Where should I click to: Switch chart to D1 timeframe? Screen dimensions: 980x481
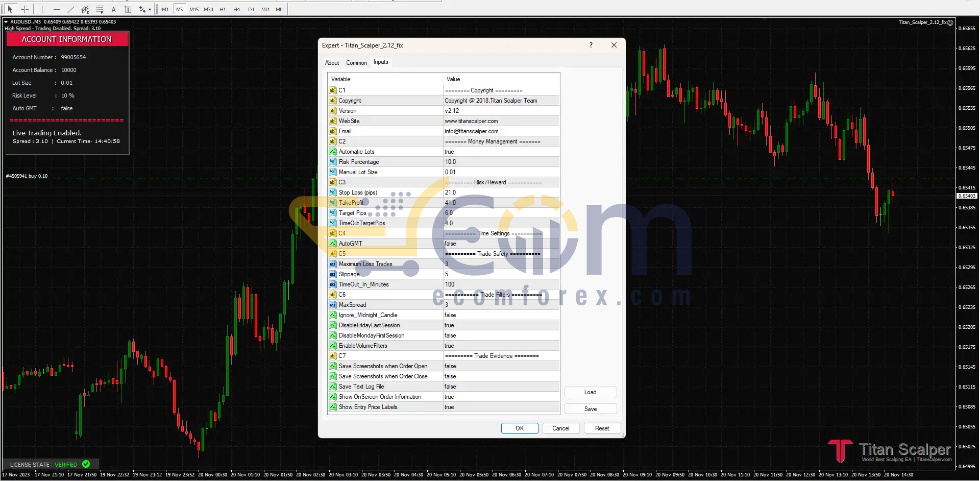tap(251, 9)
